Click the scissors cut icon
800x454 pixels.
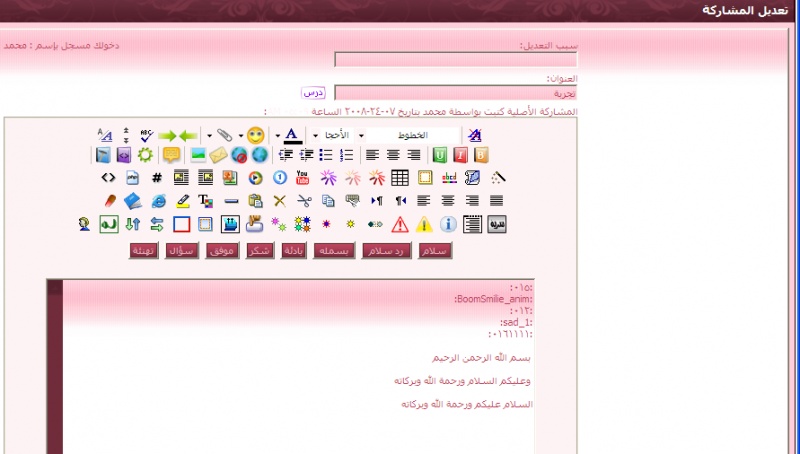[x=303, y=201]
